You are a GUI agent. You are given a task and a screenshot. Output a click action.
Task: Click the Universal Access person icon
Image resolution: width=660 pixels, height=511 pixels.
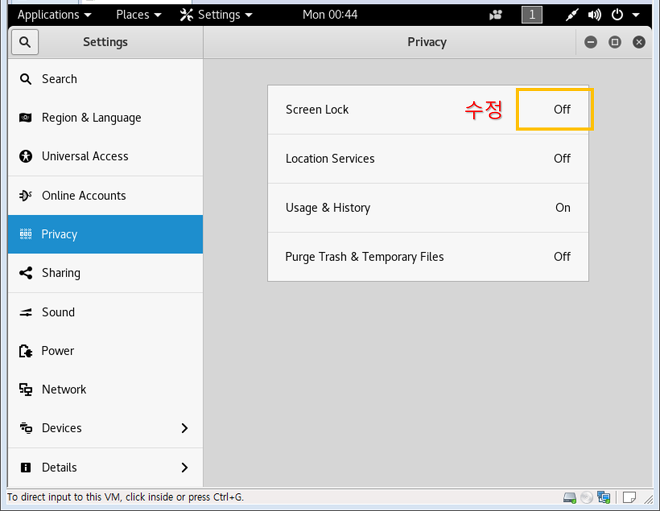tap(26, 156)
